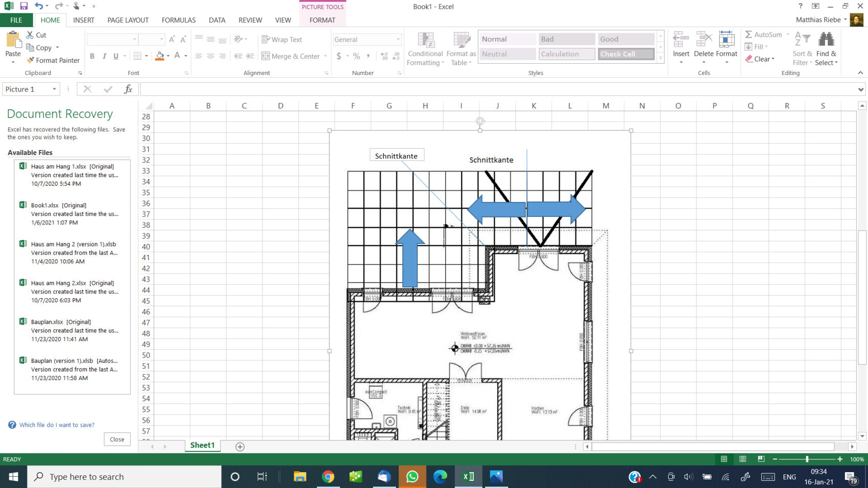The image size is (868, 488).
Task: Open the number format General dropdown
Action: pos(398,39)
